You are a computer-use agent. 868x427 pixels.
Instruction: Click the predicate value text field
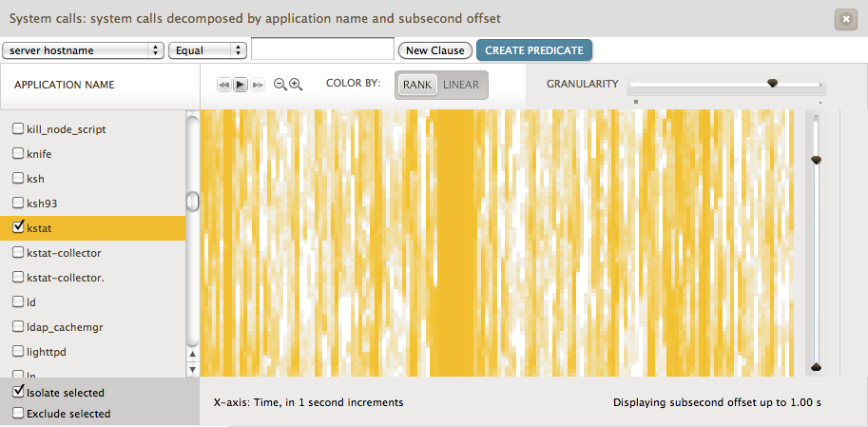coord(322,49)
